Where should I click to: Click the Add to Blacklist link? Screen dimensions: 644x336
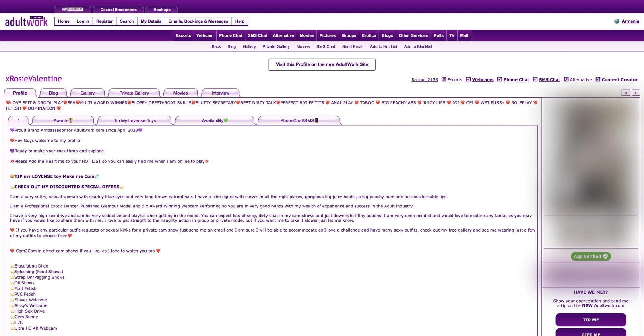tap(418, 47)
